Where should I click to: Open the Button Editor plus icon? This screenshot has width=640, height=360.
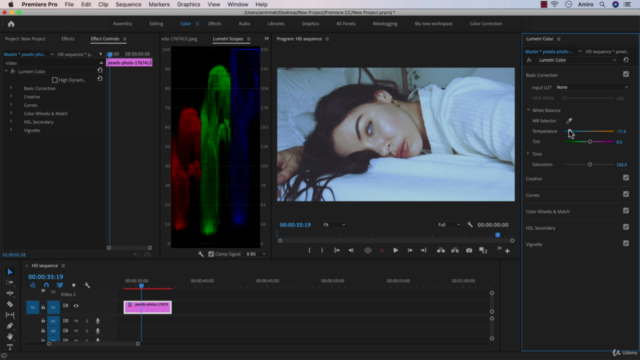point(507,251)
